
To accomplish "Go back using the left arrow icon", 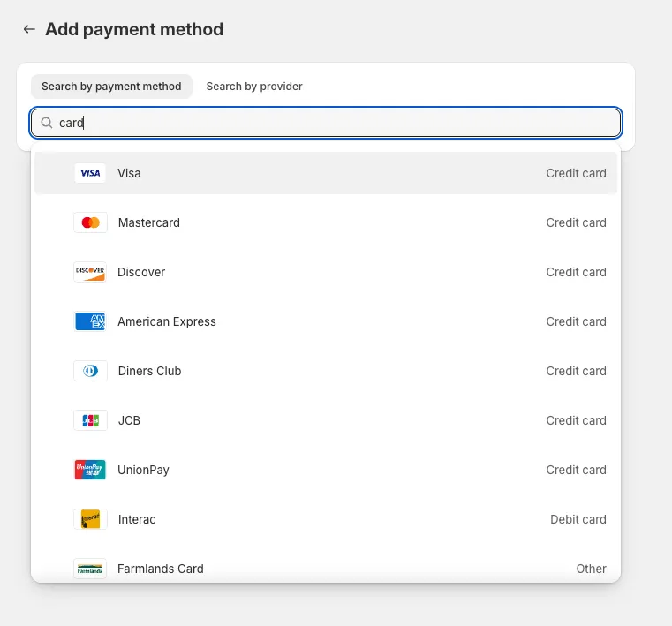I will (x=29, y=29).
